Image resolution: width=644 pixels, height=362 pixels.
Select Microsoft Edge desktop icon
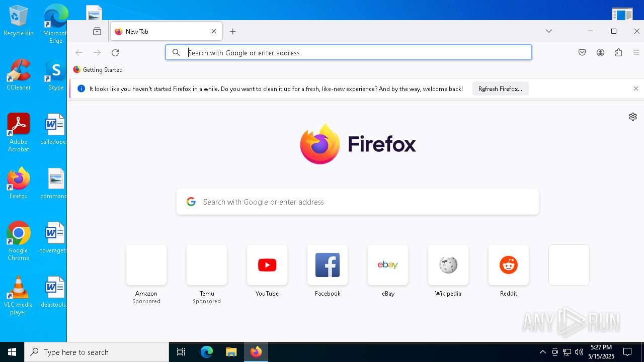pyautogui.click(x=55, y=24)
